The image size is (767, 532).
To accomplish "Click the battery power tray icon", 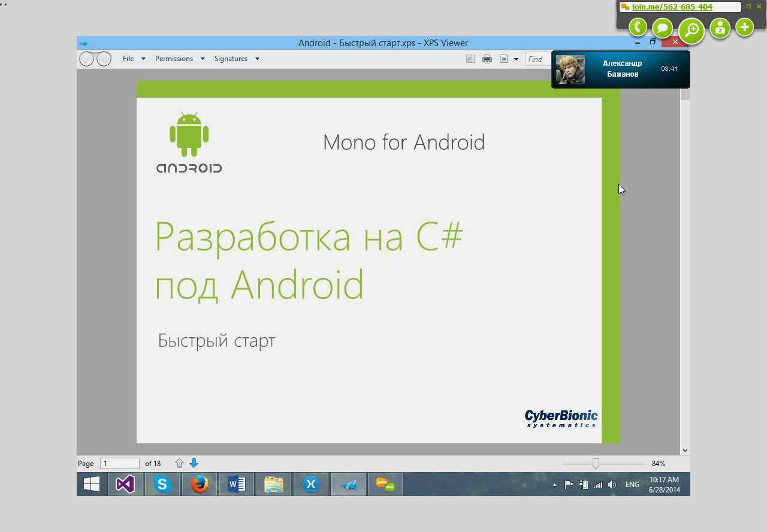I will [x=584, y=485].
